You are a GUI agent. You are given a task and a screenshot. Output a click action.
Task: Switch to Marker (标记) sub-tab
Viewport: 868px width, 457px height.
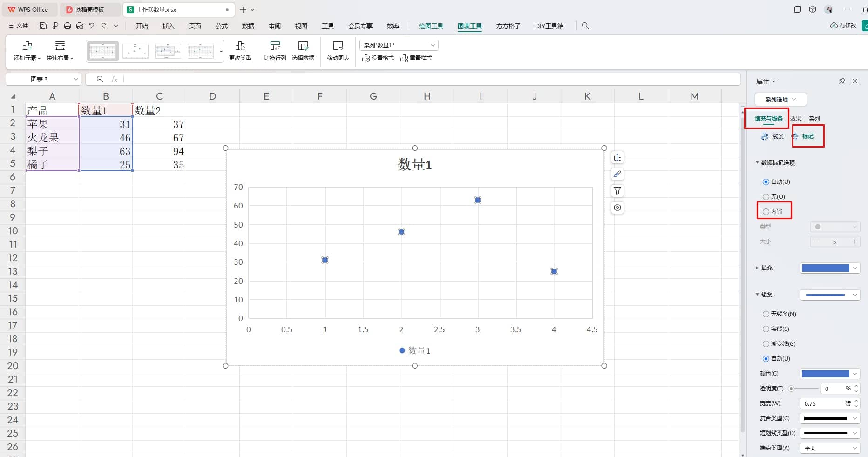[x=803, y=136]
